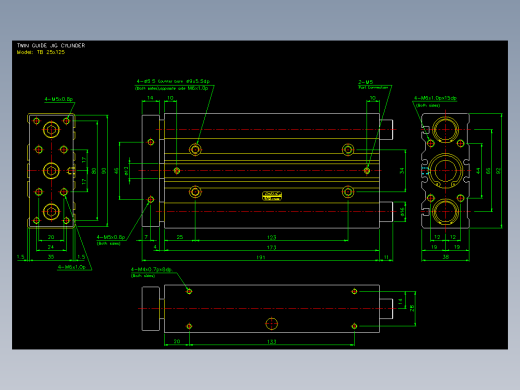Click the '123' hole spacing dimension

pyautogui.click(x=272, y=237)
